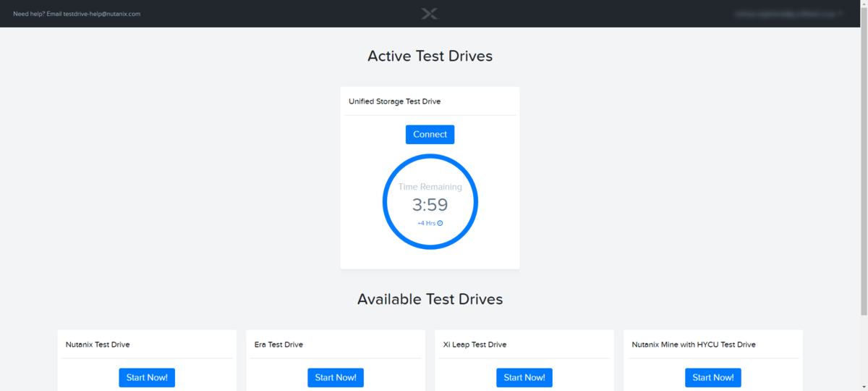
Task: Connect to the Unified Storage Test Drive
Action: (430, 135)
